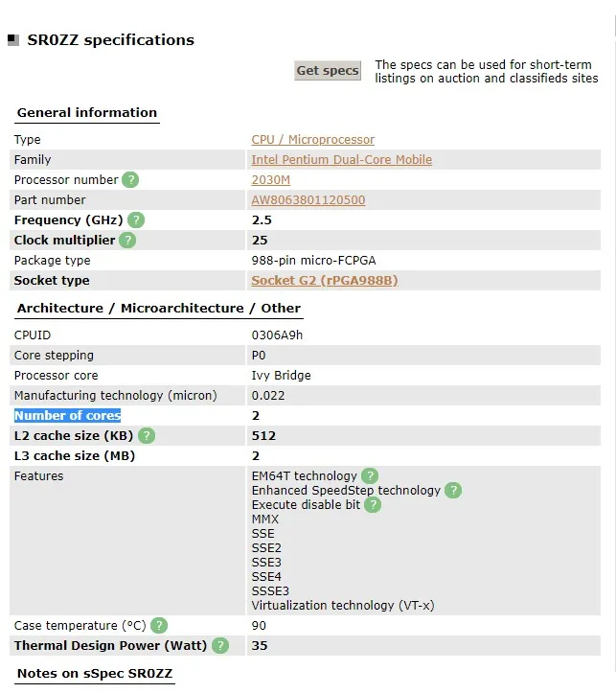Open help icon for Execute disable bit

pos(373,505)
